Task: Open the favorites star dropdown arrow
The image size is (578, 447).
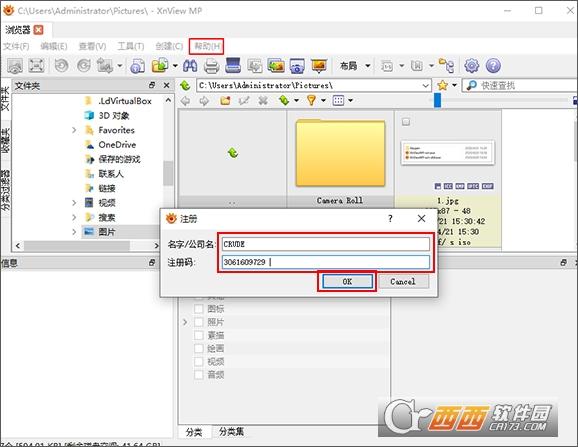Action: click(x=455, y=85)
